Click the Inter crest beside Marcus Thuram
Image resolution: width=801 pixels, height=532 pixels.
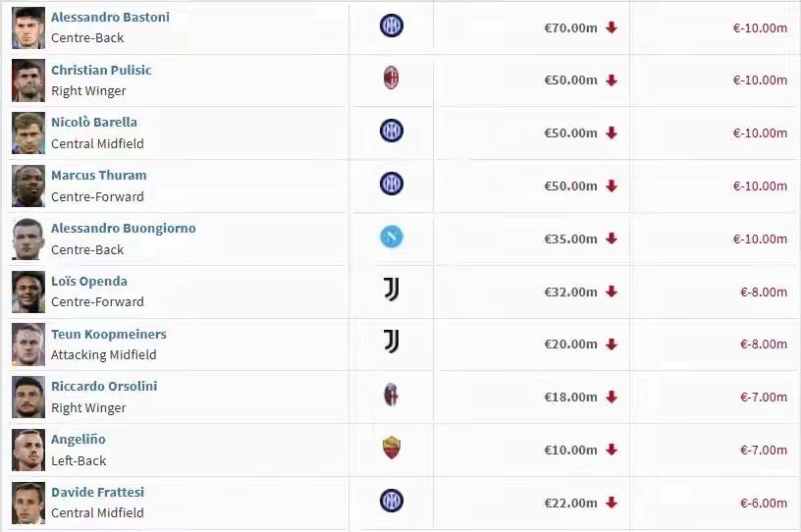click(x=392, y=184)
